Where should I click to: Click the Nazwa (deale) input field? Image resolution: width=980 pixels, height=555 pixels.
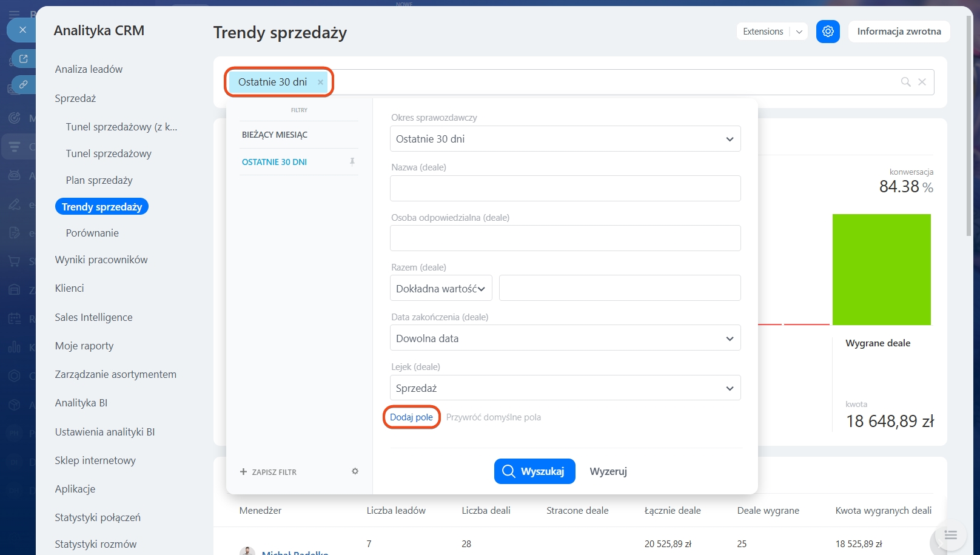(x=565, y=189)
